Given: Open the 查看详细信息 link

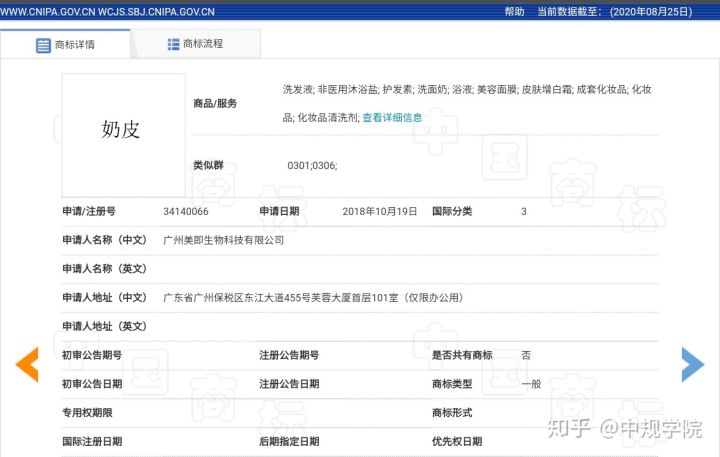Looking at the screenshot, I should (x=392, y=118).
